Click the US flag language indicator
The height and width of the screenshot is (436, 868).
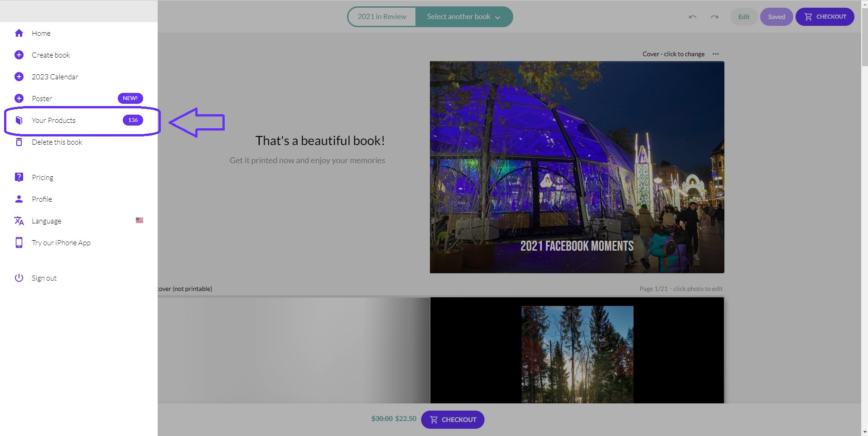click(140, 220)
